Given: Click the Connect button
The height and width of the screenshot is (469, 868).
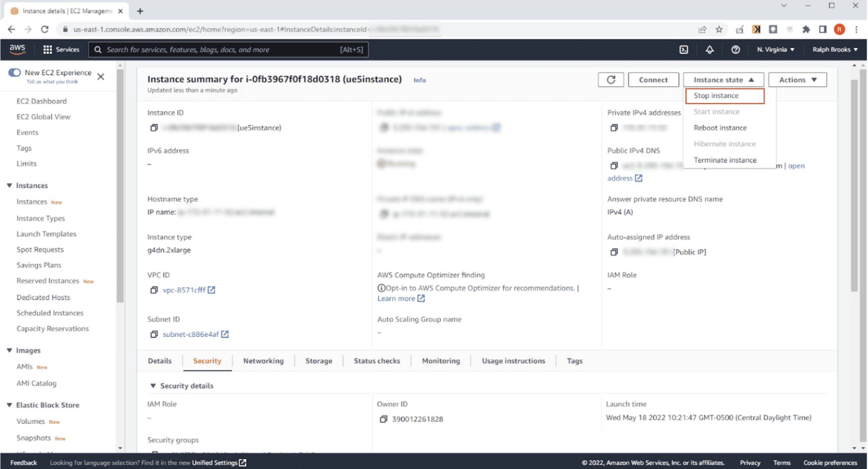Looking at the screenshot, I should 653,80.
